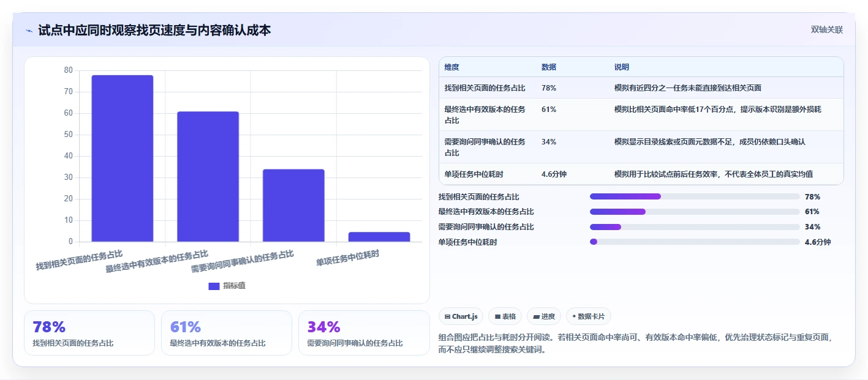Click the note about 不代表全体员工的真实均值

click(x=714, y=174)
